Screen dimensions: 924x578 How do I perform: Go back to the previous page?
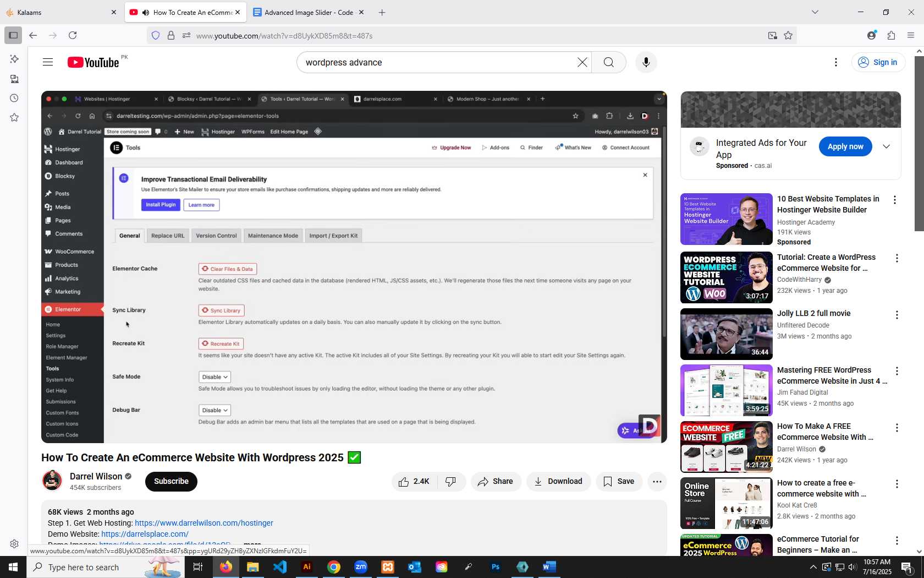tap(33, 35)
